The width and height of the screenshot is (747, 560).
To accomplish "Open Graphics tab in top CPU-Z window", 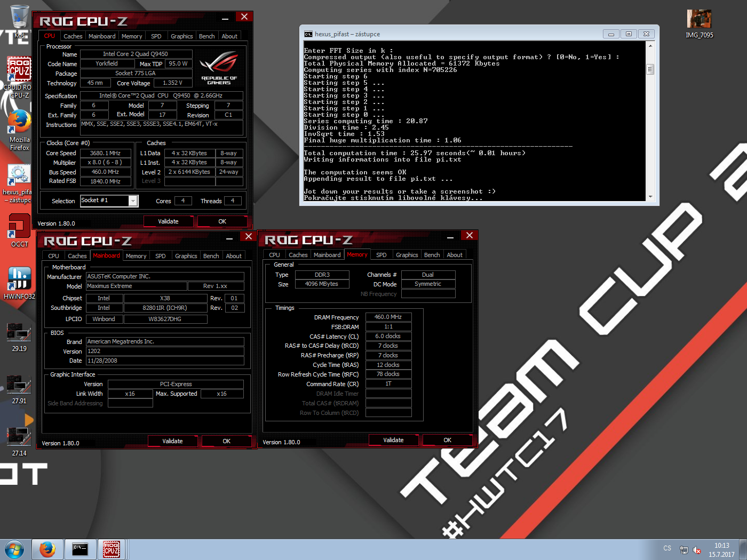I will coord(182,36).
